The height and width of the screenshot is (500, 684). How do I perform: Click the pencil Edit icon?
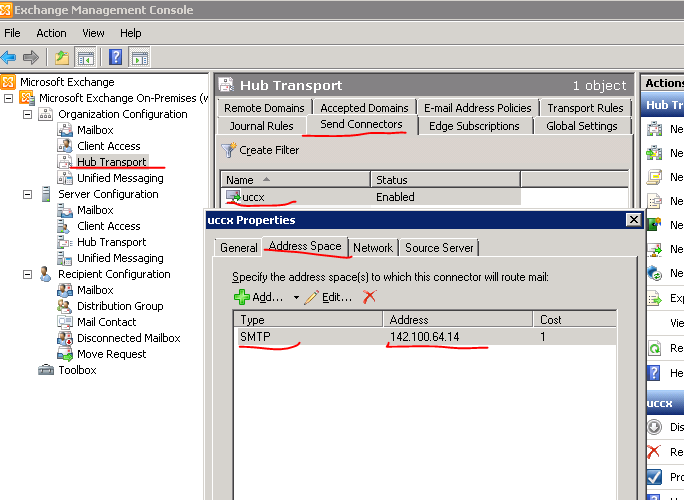point(311,298)
